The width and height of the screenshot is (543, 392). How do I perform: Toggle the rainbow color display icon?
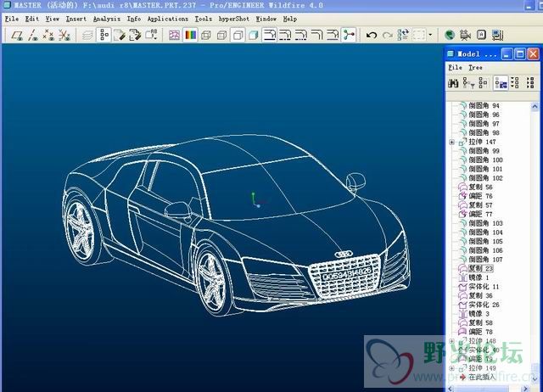(190, 35)
